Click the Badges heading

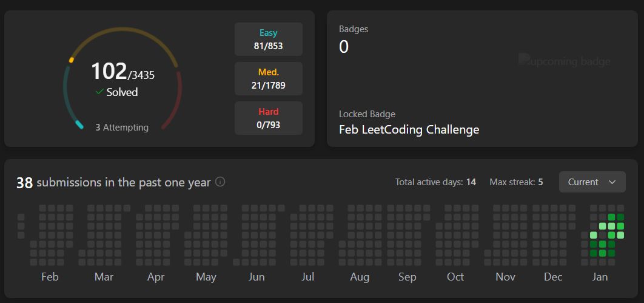click(x=354, y=29)
